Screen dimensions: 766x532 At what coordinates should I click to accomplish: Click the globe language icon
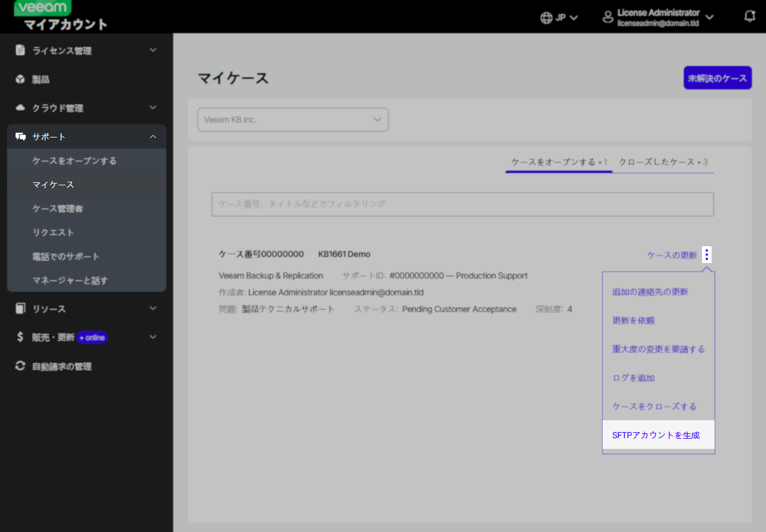[546, 17]
